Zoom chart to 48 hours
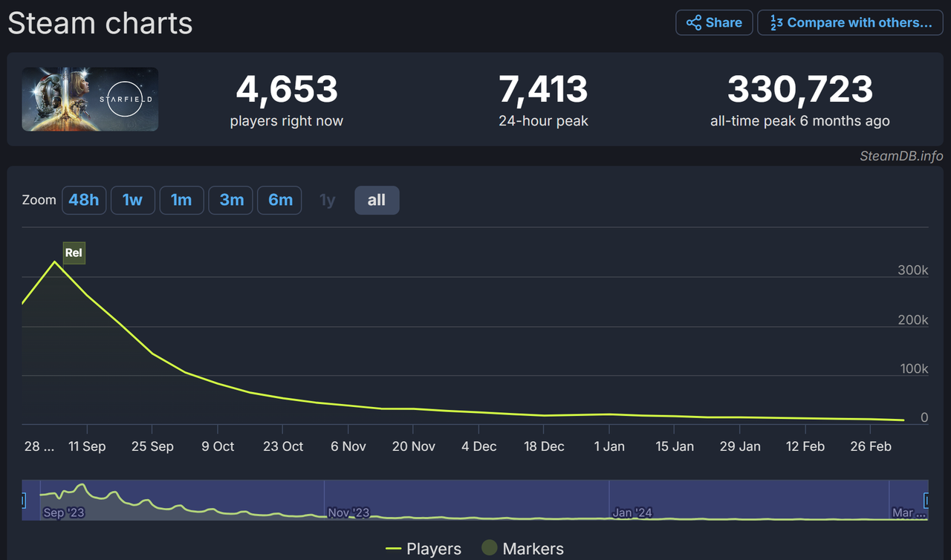The width and height of the screenshot is (951, 560). [x=84, y=200]
